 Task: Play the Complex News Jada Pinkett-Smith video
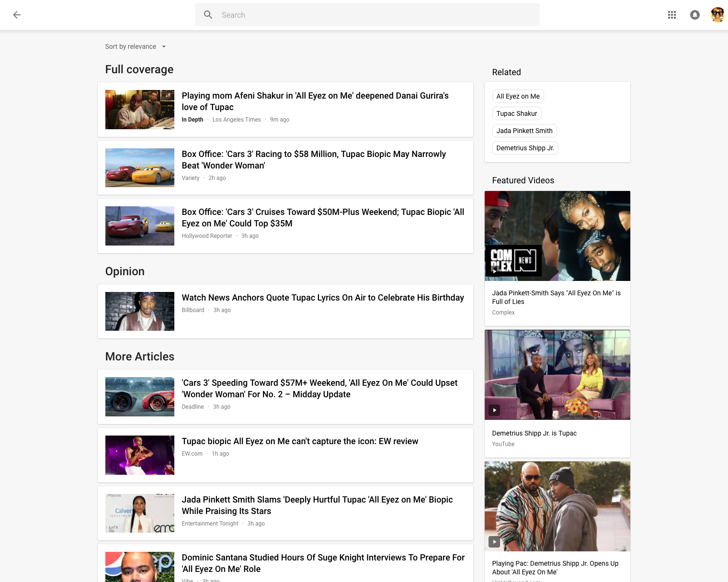(557, 236)
